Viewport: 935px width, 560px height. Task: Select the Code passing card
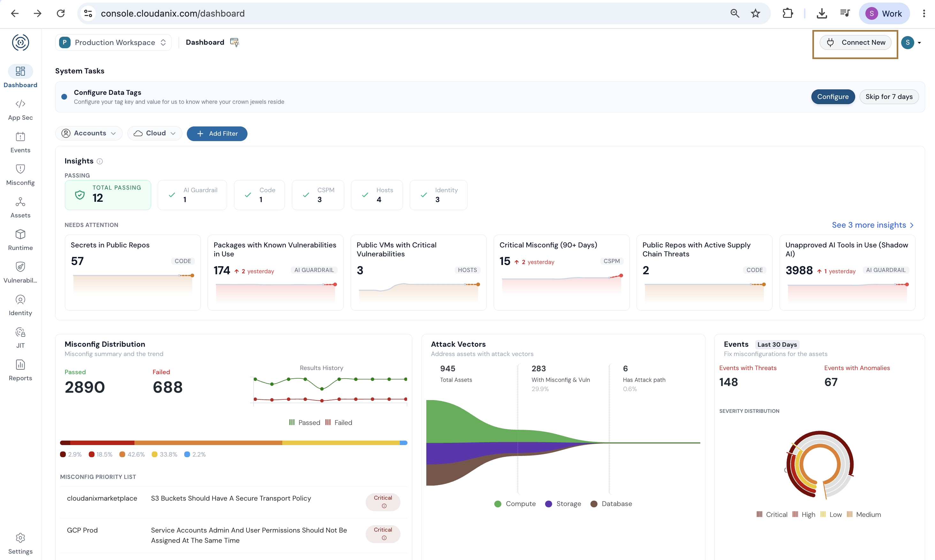260,195
